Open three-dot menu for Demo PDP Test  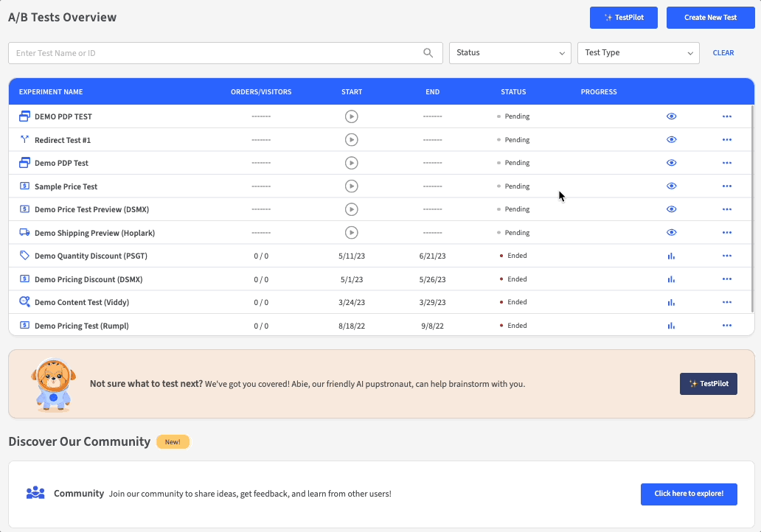click(x=727, y=163)
